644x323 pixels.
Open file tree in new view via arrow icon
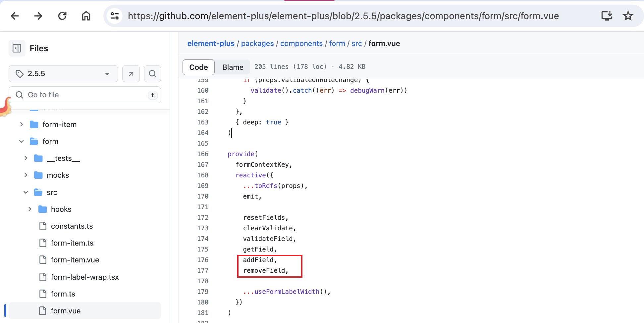131,73
